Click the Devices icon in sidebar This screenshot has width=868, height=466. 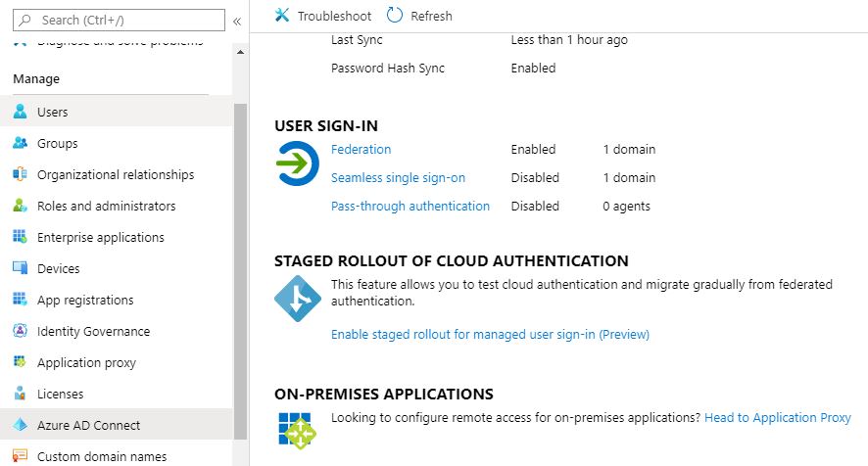click(x=20, y=268)
